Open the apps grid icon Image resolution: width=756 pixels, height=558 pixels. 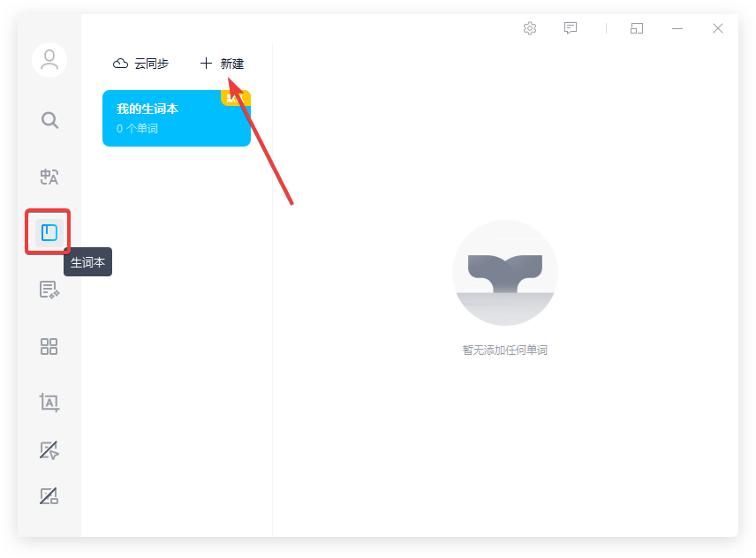click(x=49, y=346)
